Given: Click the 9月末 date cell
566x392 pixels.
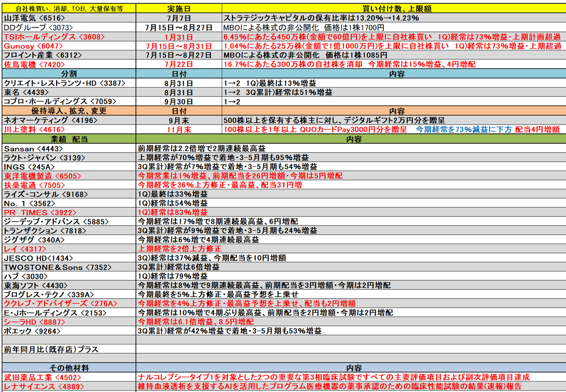Looking at the screenshot, I should (179, 120).
